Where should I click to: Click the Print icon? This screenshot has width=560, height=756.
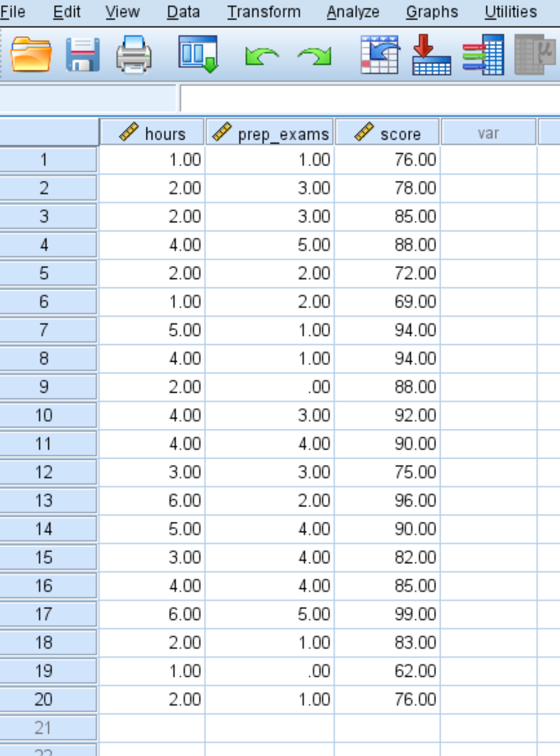pos(134,55)
